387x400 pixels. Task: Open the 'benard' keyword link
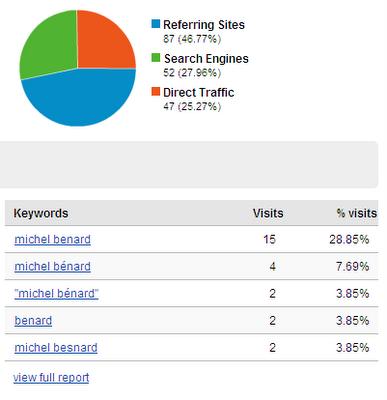(x=33, y=321)
